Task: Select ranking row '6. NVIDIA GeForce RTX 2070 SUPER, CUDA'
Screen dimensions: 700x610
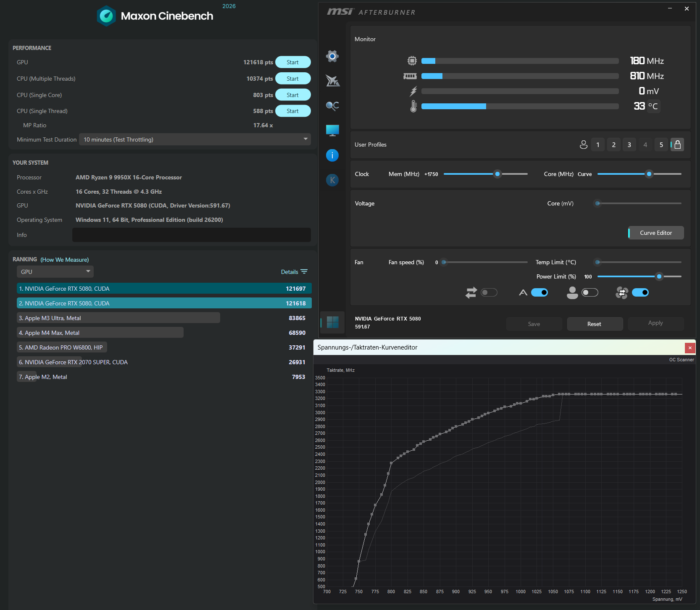Action: tap(164, 362)
